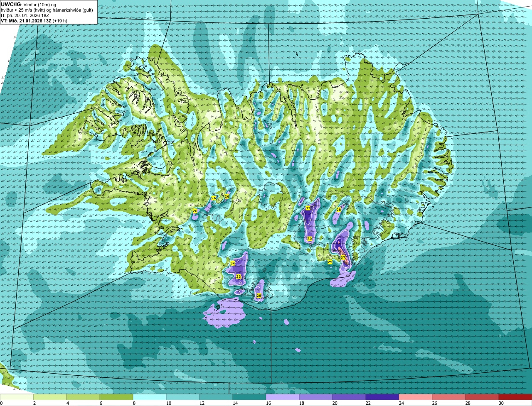
Task: Select the 24–26 m/s pink legend swatch
Action: tap(416, 397)
